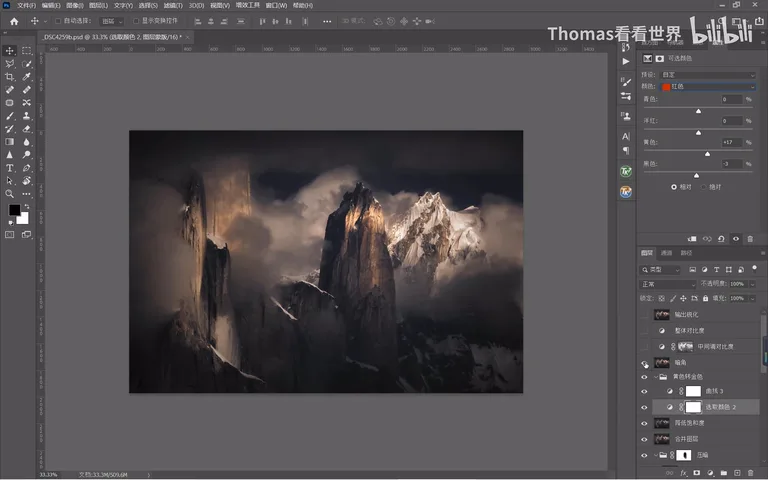The image size is (768, 480).
Task: Click the create new layer icon at the bottom of the Layers panel
Action: (737, 473)
